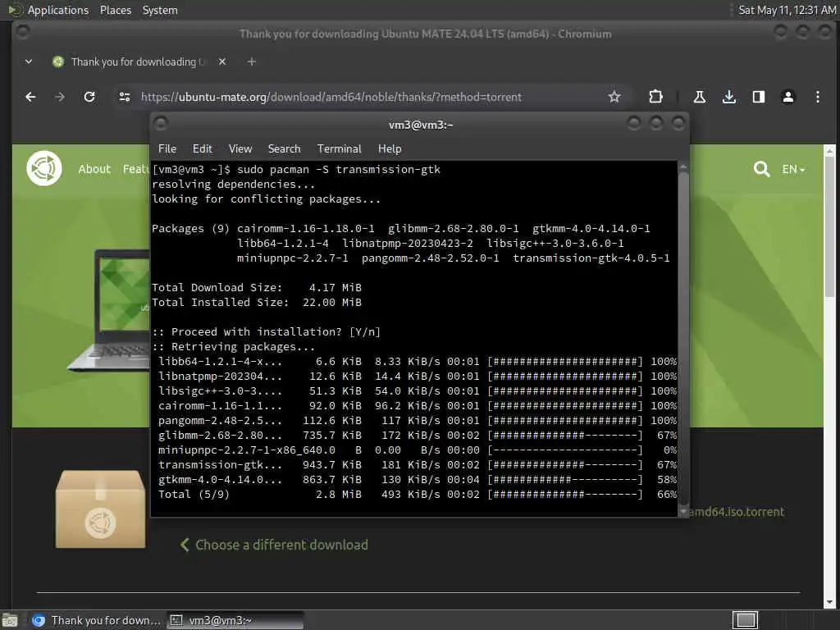Viewport: 840px width, 630px height.
Task: Open the Places menu in top panel
Action: click(x=116, y=10)
